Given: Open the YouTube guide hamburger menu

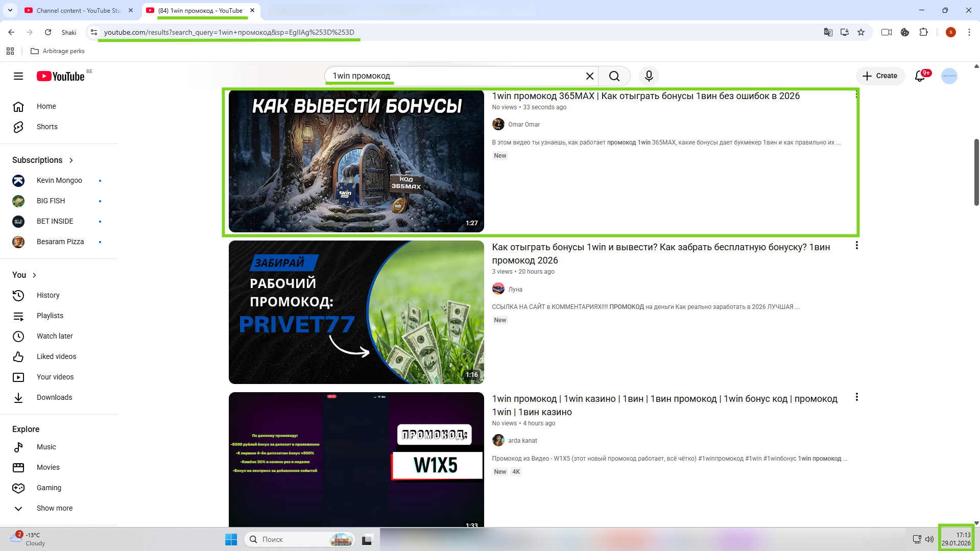Looking at the screenshot, I should point(18,76).
